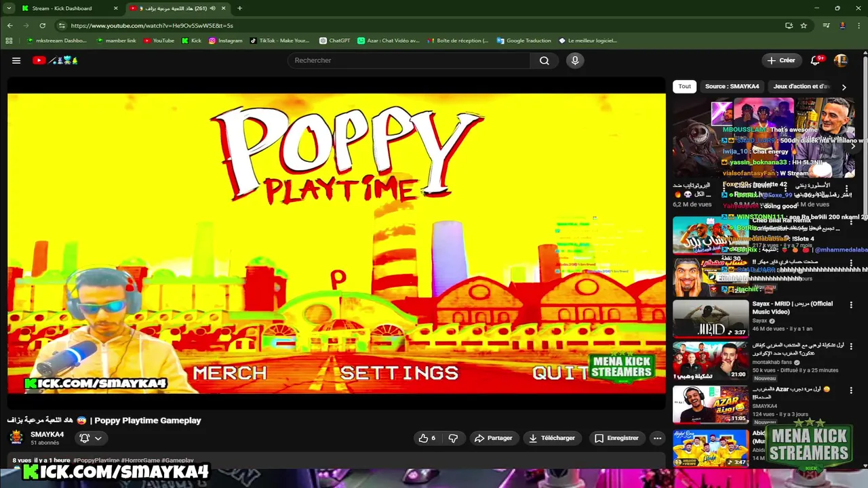Open options menu for montakhab fans video
The width and height of the screenshot is (868, 488).
[x=851, y=346]
